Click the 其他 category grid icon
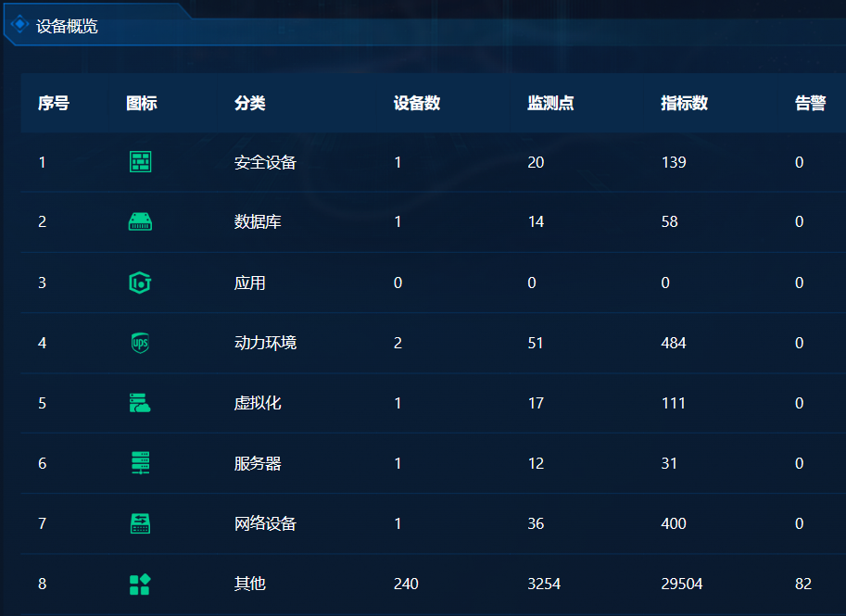The width and height of the screenshot is (846, 616). tap(140, 584)
